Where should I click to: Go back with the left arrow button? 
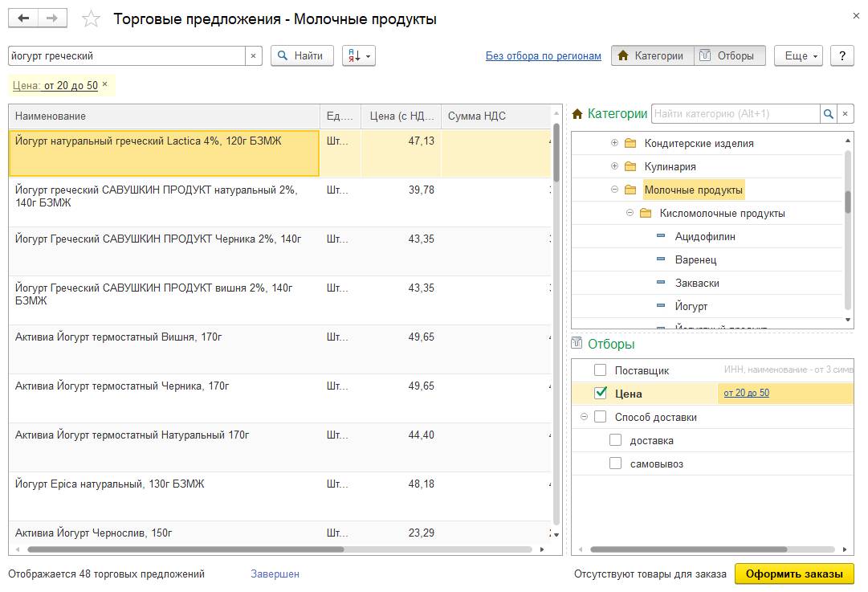23,18
